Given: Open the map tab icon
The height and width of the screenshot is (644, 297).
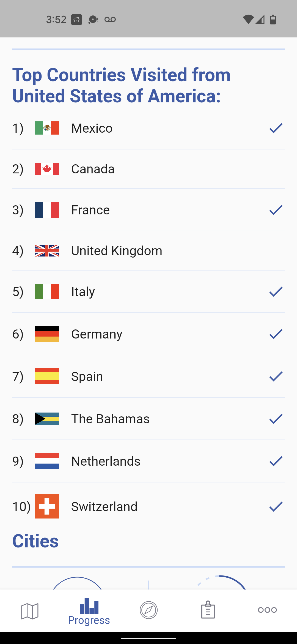Looking at the screenshot, I should pos(30,611).
